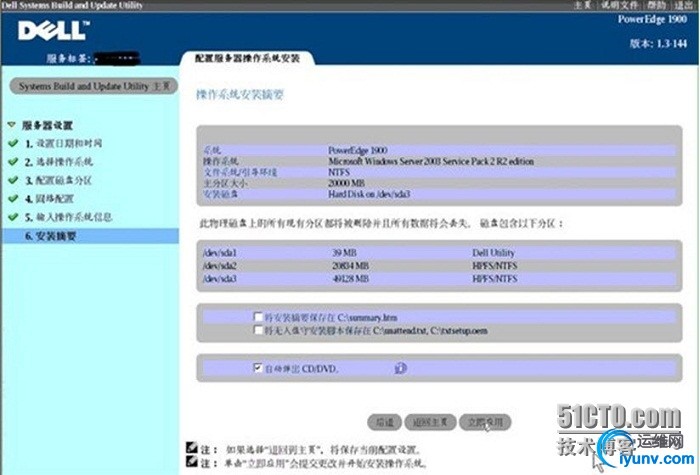Viewport: 700px width, 475px height.
Task: Click the 版本: 1.3-144 text in header
Action: pos(658,43)
